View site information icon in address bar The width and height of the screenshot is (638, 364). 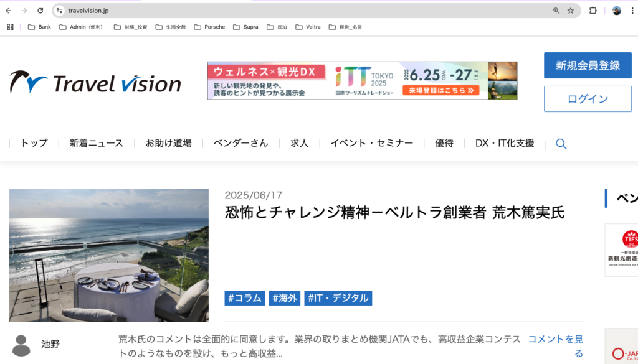pos(59,11)
